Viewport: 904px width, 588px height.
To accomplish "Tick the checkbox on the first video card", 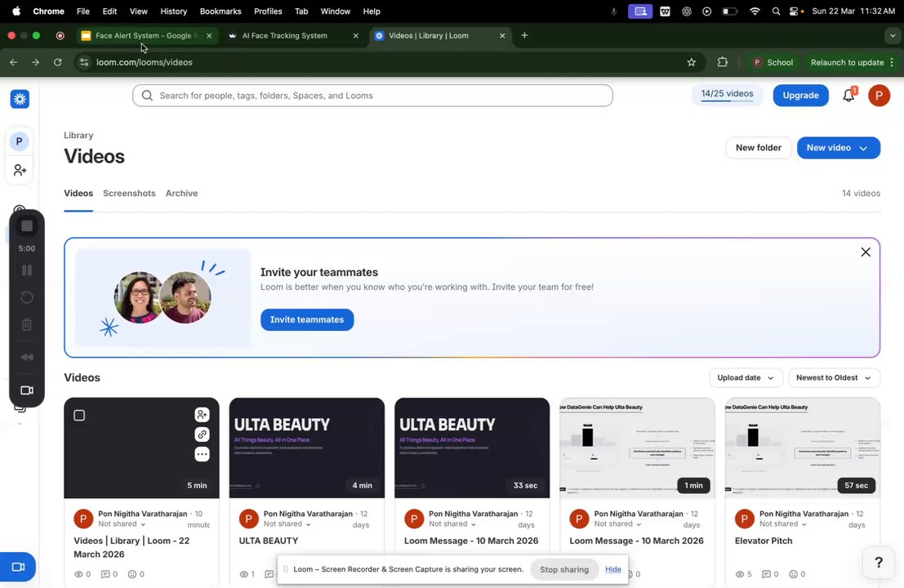I will pyautogui.click(x=79, y=416).
